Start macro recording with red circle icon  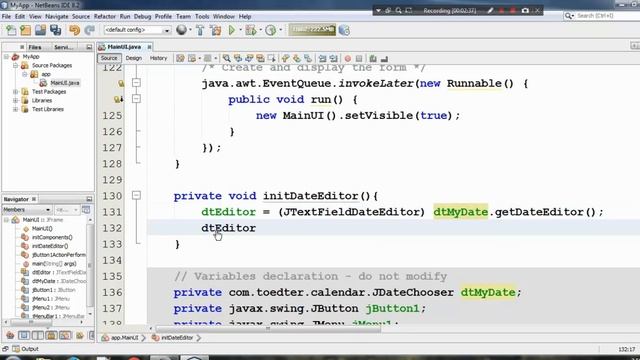click(348, 58)
